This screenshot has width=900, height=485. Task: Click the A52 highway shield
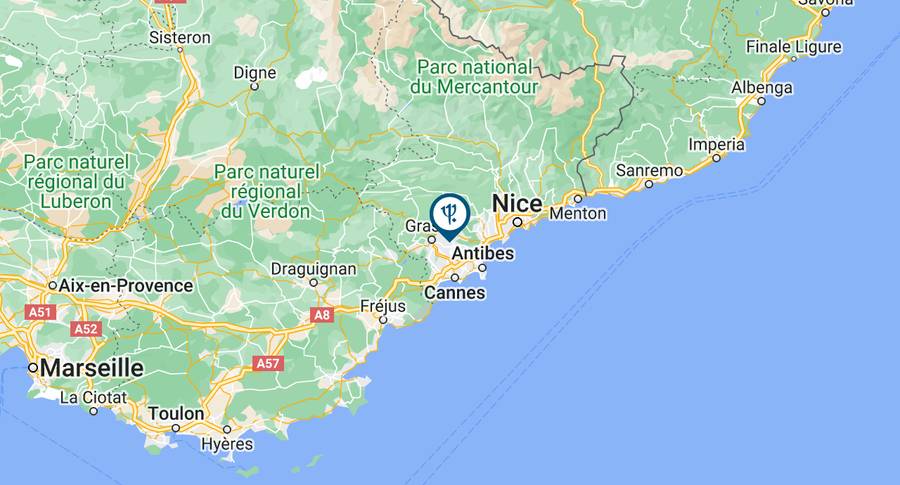tap(87, 329)
